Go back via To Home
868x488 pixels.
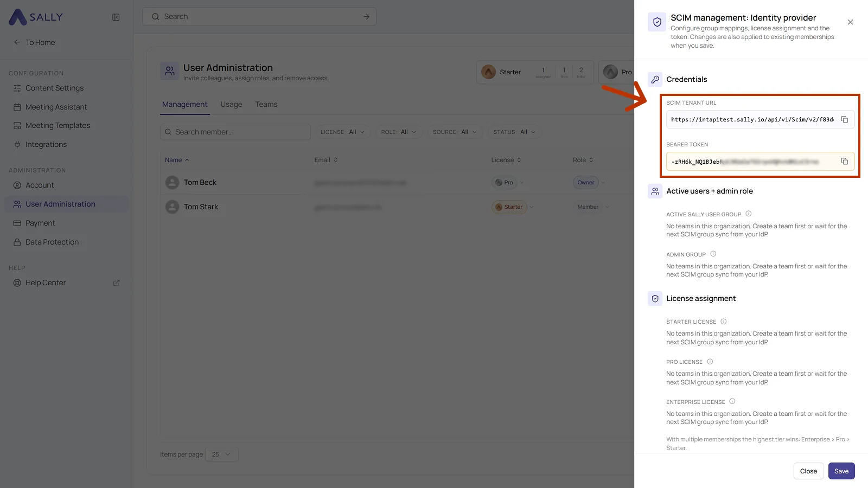34,42
